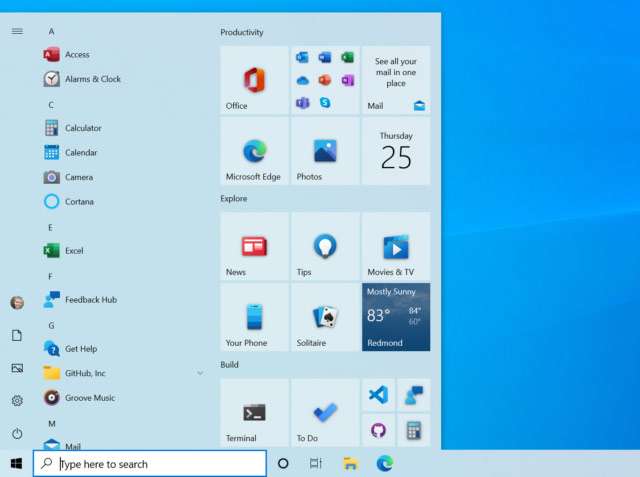Open the user account picture

click(17, 303)
